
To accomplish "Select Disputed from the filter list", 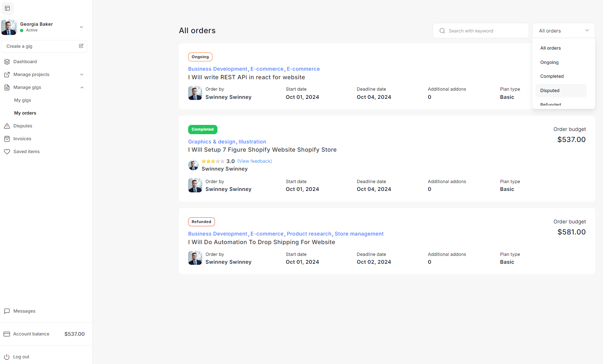I will (550, 91).
